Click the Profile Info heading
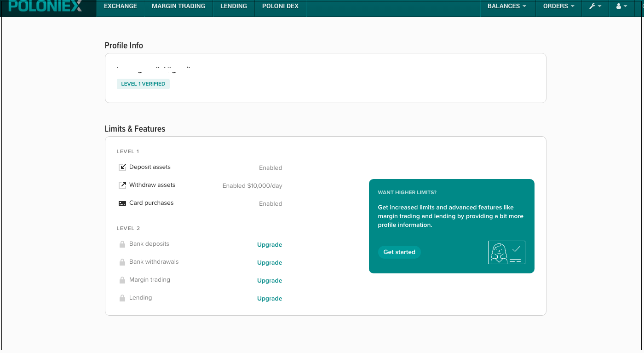The height and width of the screenshot is (353, 644). tap(124, 46)
